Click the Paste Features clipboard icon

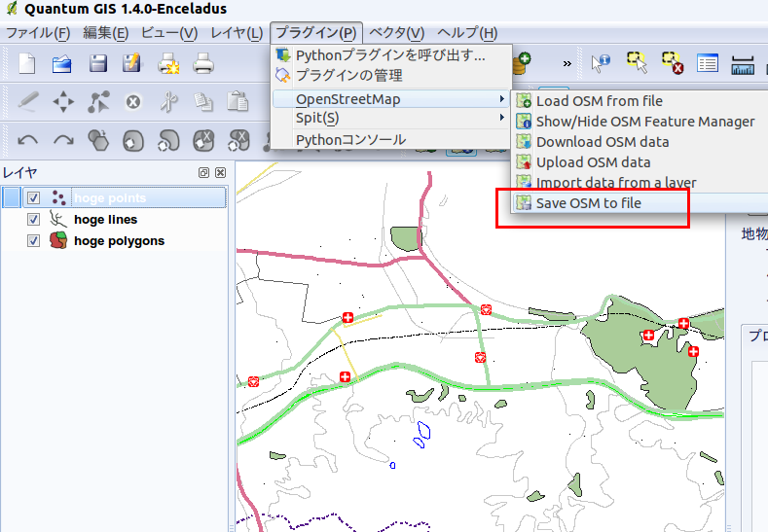pos(238,101)
